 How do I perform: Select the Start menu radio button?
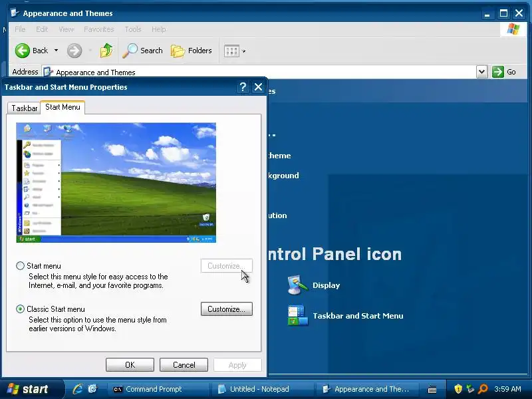tap(21, 265)
